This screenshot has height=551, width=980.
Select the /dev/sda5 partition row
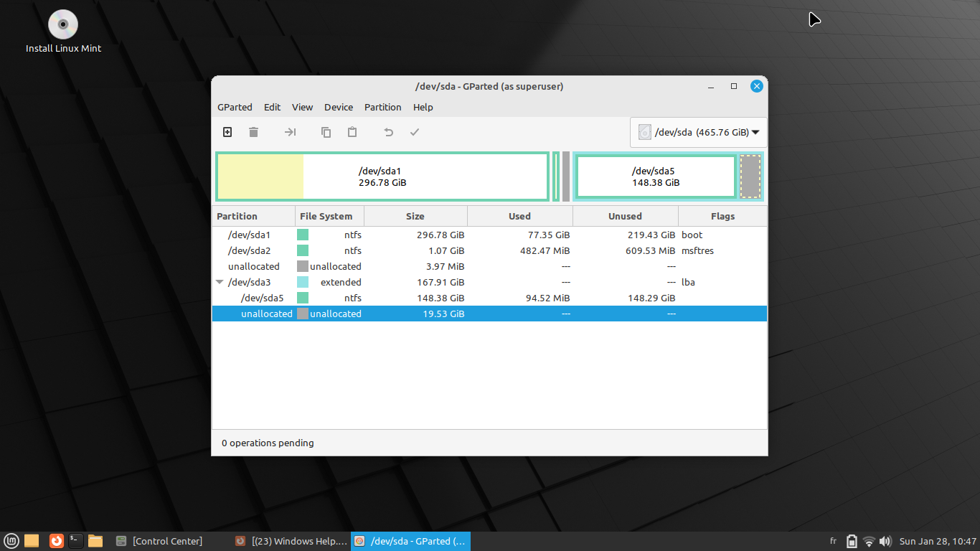[489, 298]
